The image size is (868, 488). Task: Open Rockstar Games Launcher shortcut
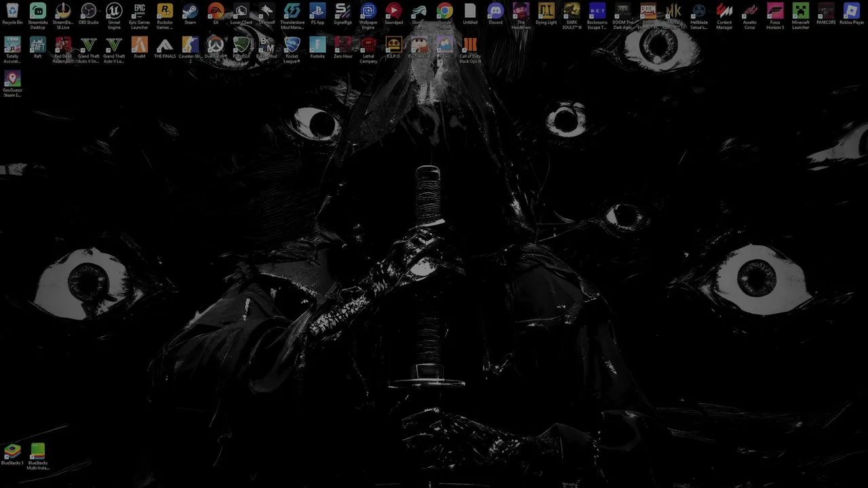[165, 16]
